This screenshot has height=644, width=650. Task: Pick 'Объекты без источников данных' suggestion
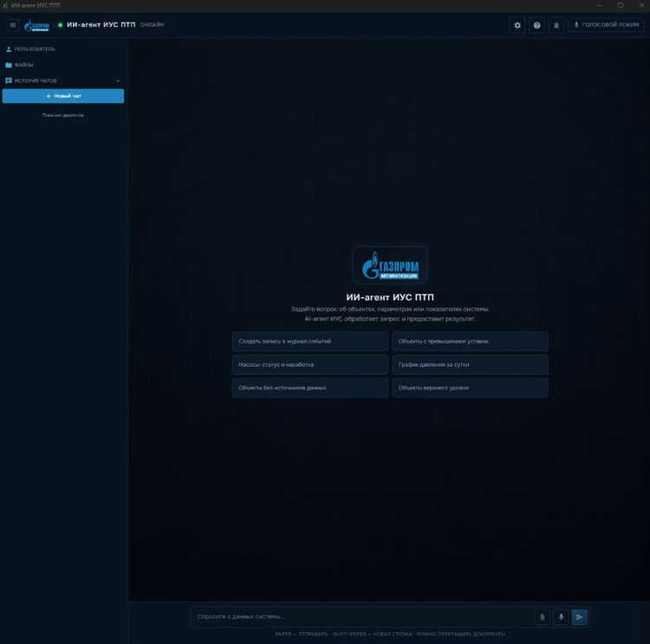click(x=310, y=387)
